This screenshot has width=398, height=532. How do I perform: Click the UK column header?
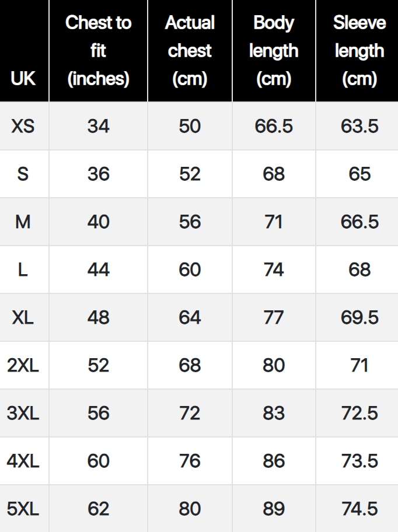pyautogui.click(x=23, y=79)
